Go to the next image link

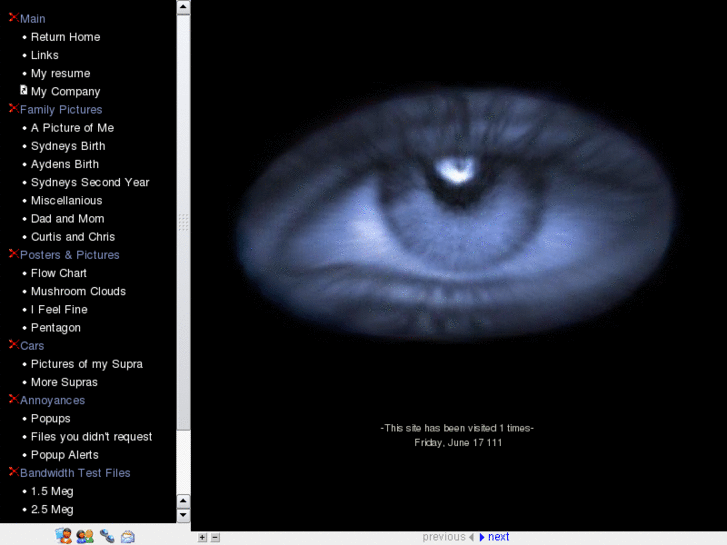coord(498,537)
